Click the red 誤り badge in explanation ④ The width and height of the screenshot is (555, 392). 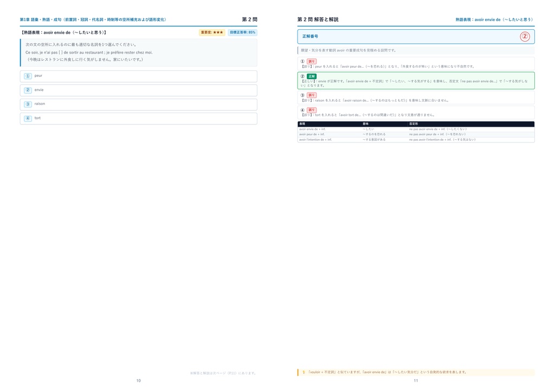coord(312,110)
